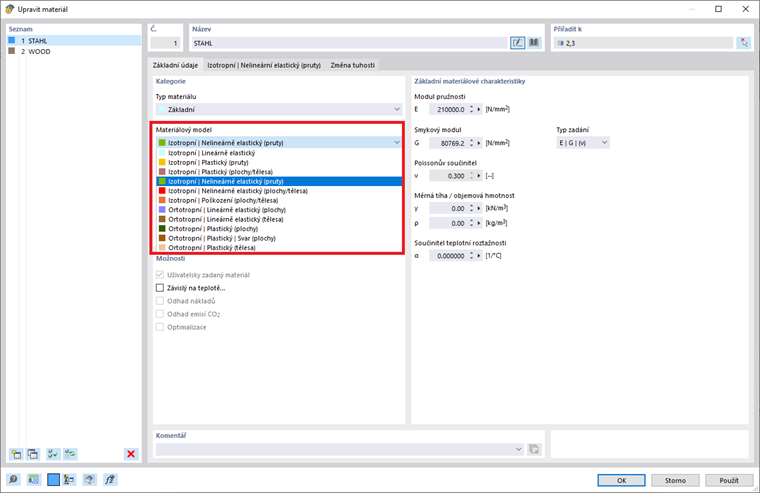Open the Izotropní | Nelineární elastický (pruty) tab
Viewport: 760px width, 493px height.
click(x=264, y=65)
